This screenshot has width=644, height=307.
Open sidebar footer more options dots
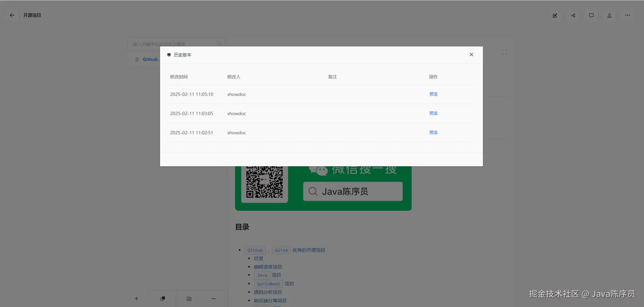pyautogui.click(x=214, y=299)
